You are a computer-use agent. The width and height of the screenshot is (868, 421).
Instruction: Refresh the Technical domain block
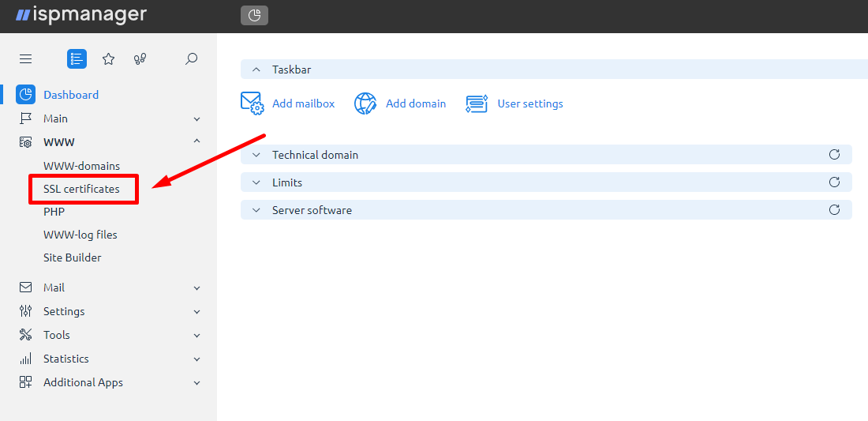click(834, 155)
